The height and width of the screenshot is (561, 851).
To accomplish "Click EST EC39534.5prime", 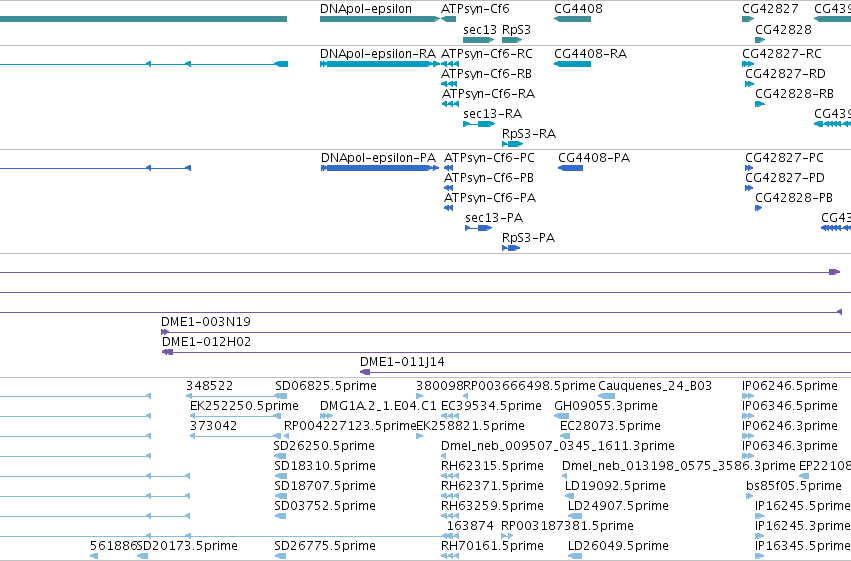I will point(491,406).
